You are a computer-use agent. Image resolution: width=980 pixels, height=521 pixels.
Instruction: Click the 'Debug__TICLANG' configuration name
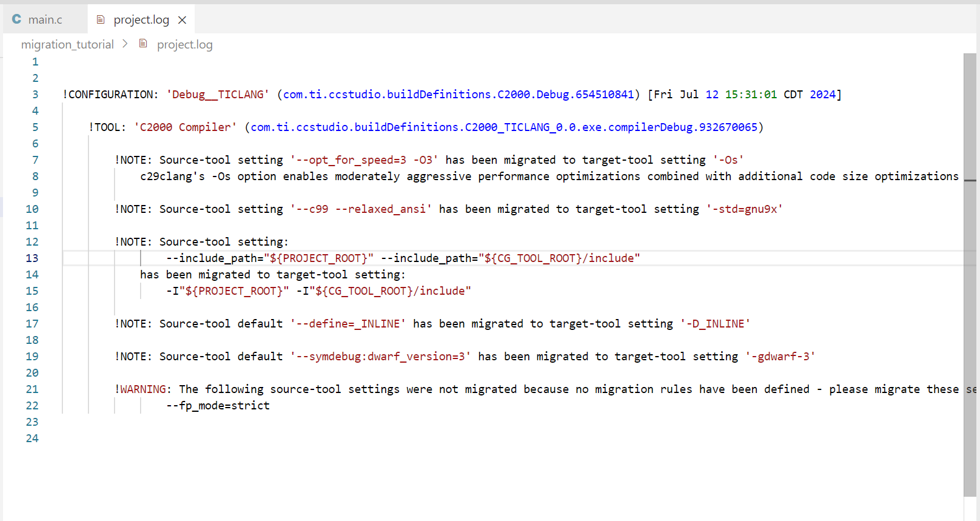pos(218,95)
